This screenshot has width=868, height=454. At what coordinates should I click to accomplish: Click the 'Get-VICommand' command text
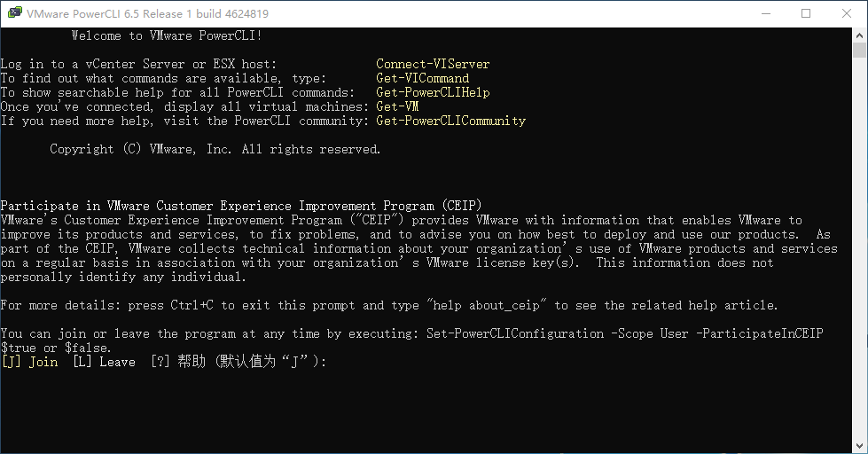point(422,78)
